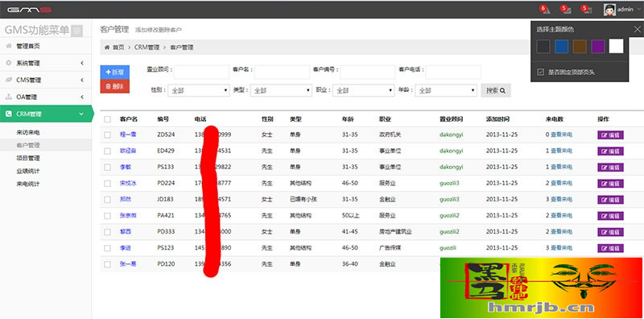The height and width of the screenshot is (319, 644).
Task: Click 首页 breadcrumb link
Action: click(x=118, y=48)
